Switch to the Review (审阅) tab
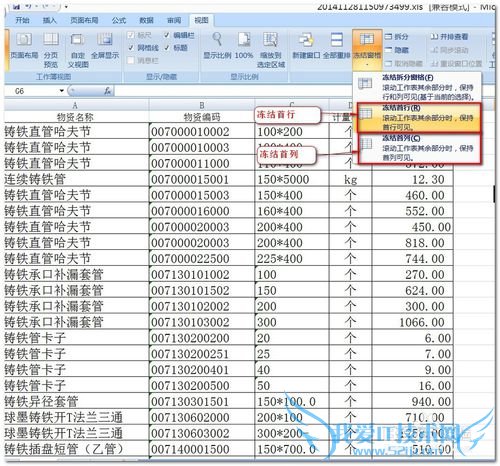This screenshot has width=500, height=466. [x=174, y=20]
